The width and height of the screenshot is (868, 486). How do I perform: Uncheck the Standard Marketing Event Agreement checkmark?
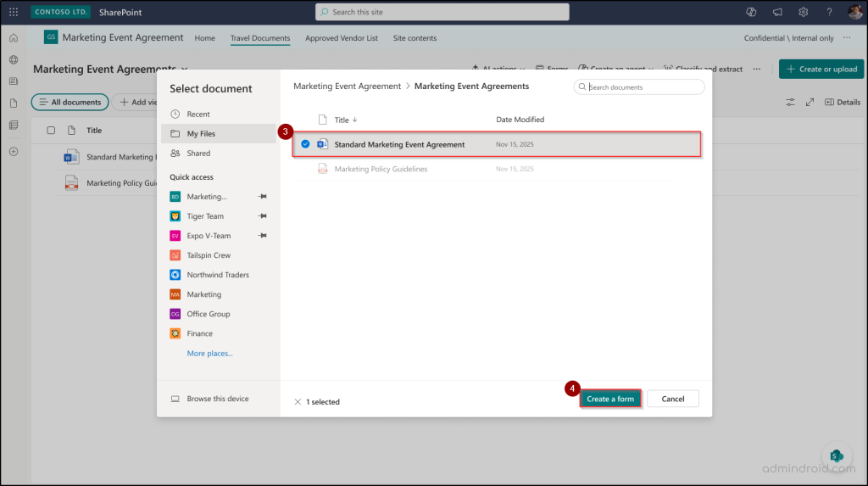[x=305, y=144]
